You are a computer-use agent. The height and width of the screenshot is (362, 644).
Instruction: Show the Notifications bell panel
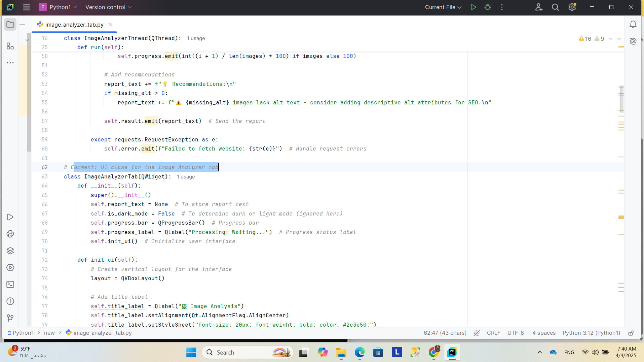[633, 25]
